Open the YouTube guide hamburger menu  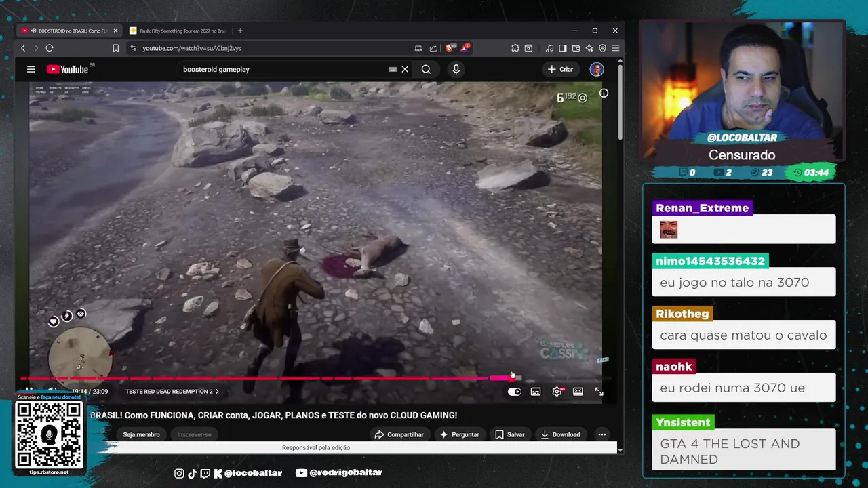[31, 69]
